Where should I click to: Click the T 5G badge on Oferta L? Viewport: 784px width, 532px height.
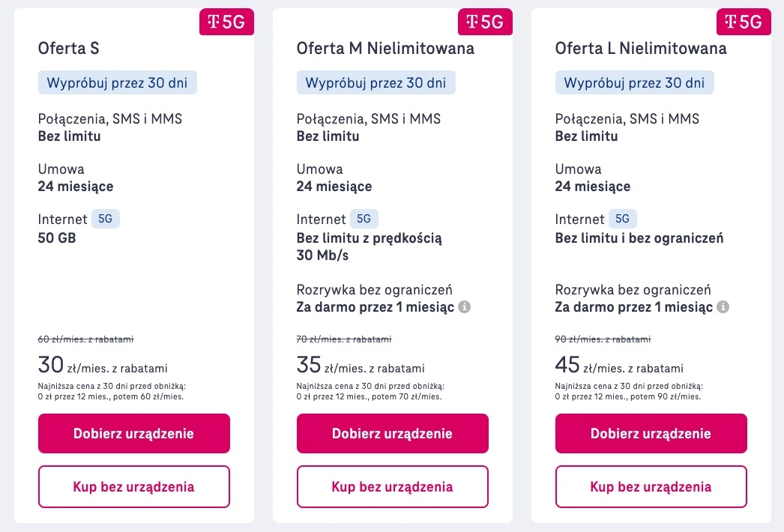744,22
